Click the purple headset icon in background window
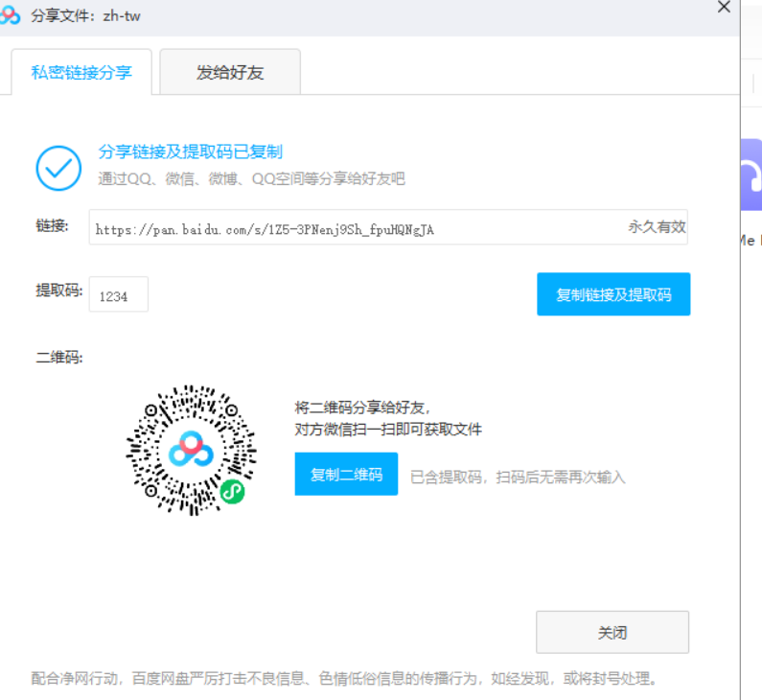This screenshot has width=762, height=700. click(751, 175)
